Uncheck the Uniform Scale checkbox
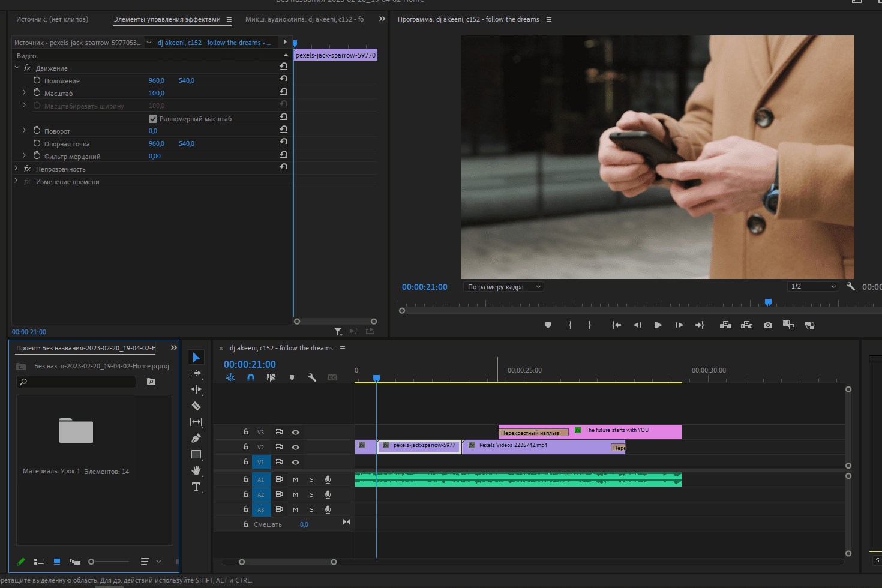 153,119
